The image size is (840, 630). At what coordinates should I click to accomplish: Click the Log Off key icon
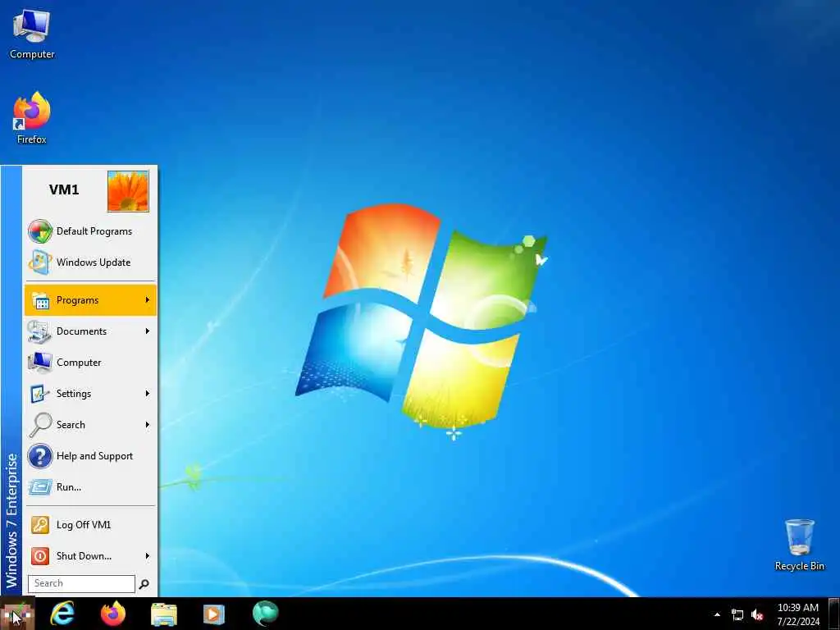pyautogui.click(x=40, y=525)
